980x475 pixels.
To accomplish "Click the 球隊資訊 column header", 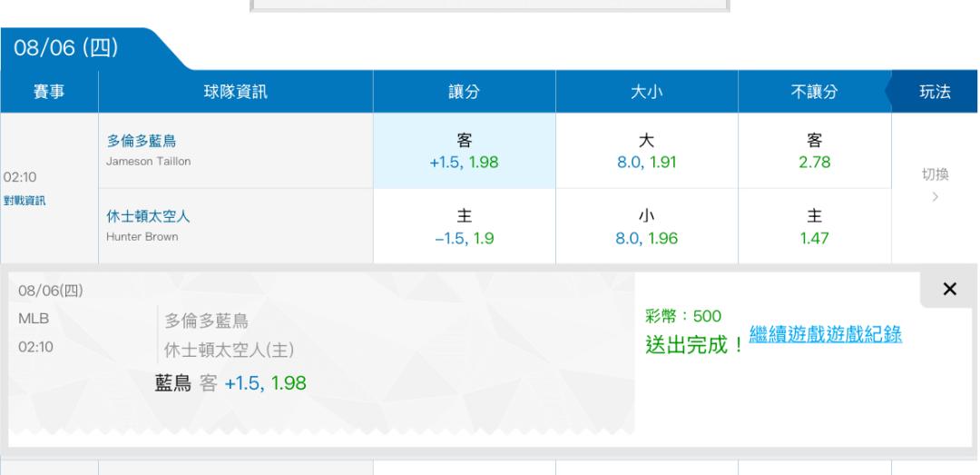I will [x=236, y=92].
